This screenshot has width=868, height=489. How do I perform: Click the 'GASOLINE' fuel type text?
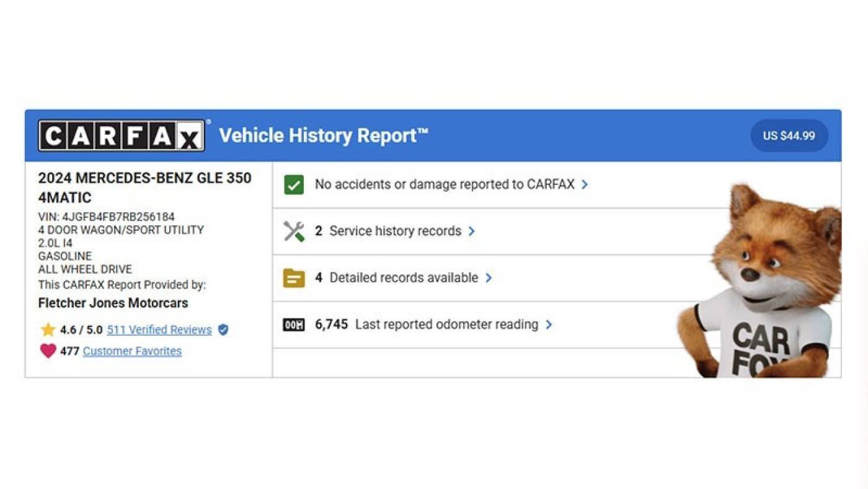[65, 256]
